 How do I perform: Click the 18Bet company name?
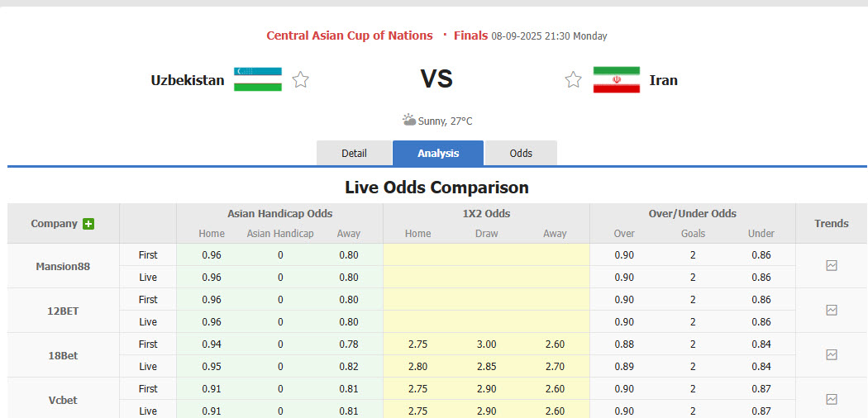(63, 355)
